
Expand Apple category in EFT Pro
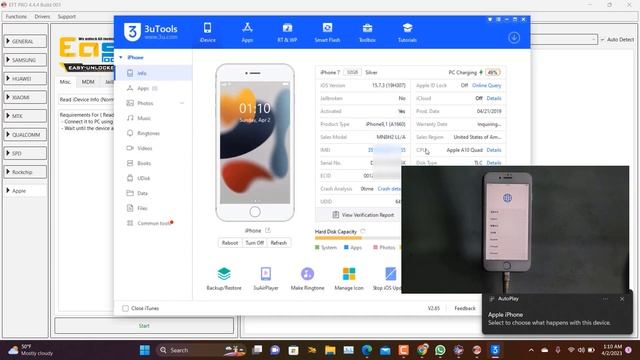[x=25, y=191]
